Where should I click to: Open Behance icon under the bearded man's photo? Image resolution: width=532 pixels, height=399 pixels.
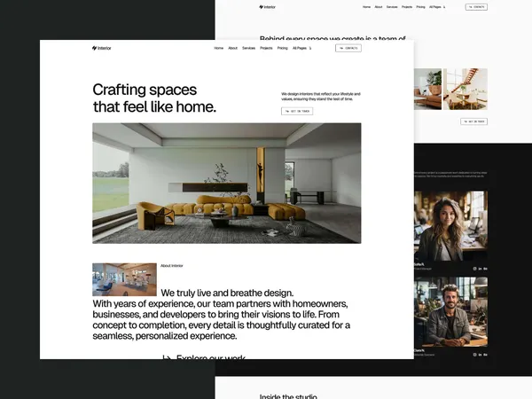coord(486,355)
